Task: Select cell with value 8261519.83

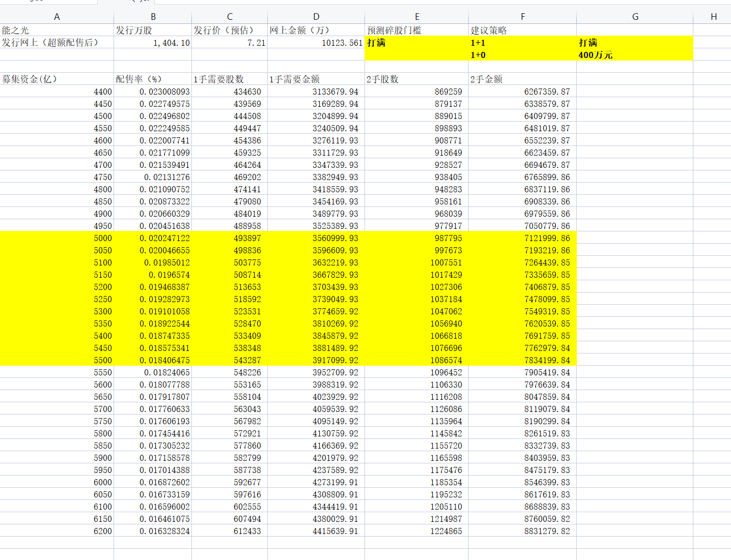Action: pos(522,433)
